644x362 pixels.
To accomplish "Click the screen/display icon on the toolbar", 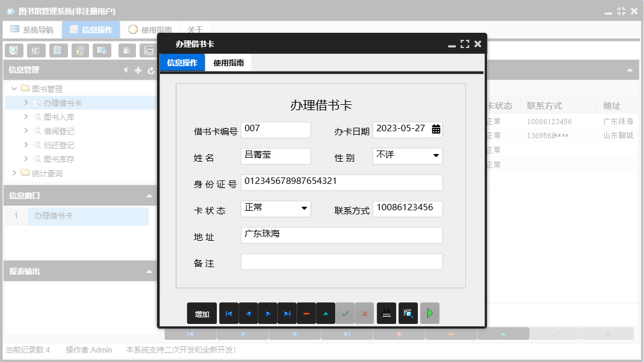I will click(103, 50).
